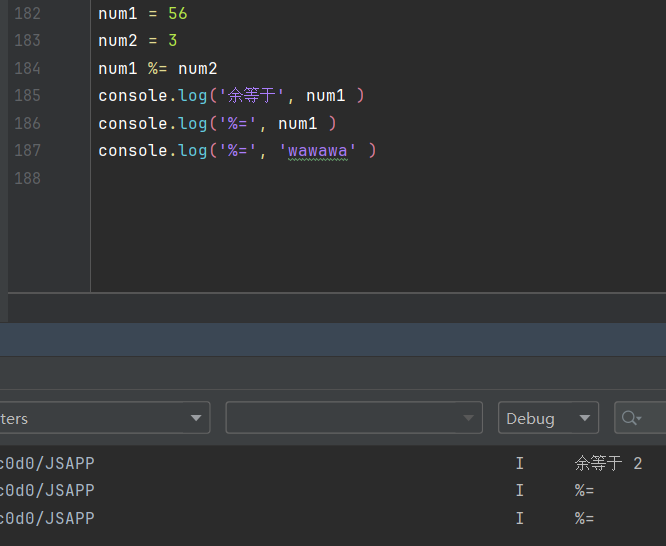Click line number 182 in the gutter

coord(28,14)
